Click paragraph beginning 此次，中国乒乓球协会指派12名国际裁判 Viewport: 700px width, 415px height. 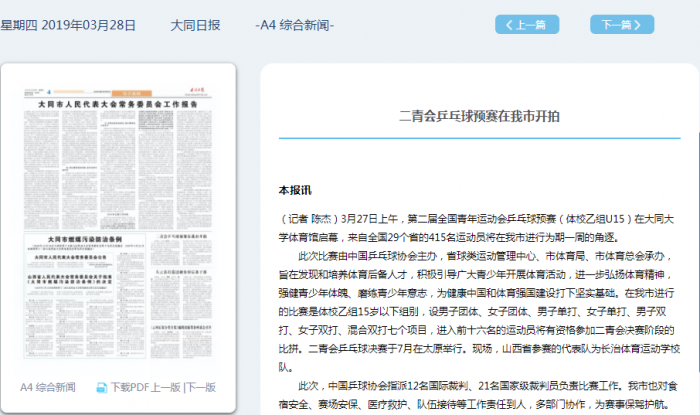click(479, 395)
